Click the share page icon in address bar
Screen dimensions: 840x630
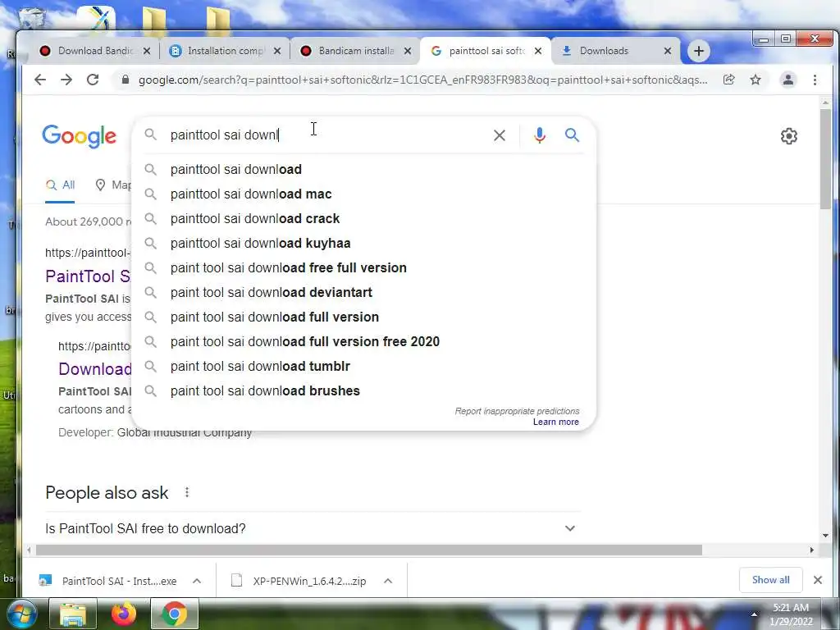click(x=728, y=80)
